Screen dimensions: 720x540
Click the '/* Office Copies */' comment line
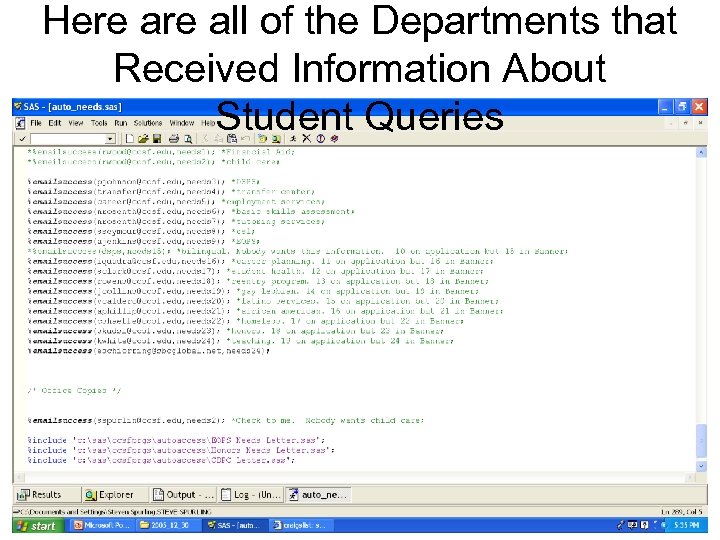coord(74,391)
